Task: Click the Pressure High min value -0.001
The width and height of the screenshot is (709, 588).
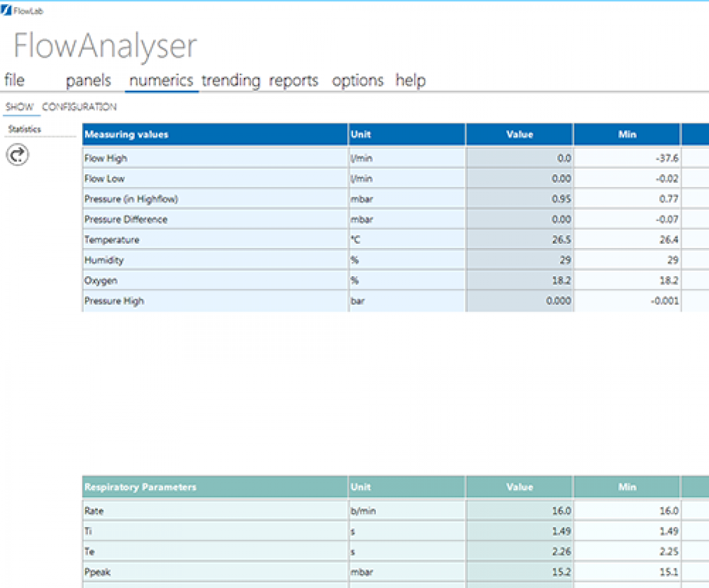Action: [627, 301]
